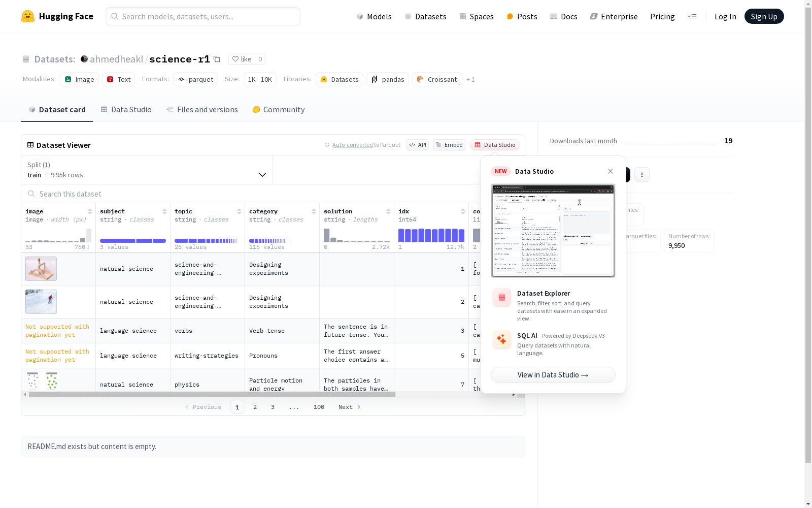The image size is (812, 508).
Task: Jump to page 100 of results
Action: click(x=319, y=407)
